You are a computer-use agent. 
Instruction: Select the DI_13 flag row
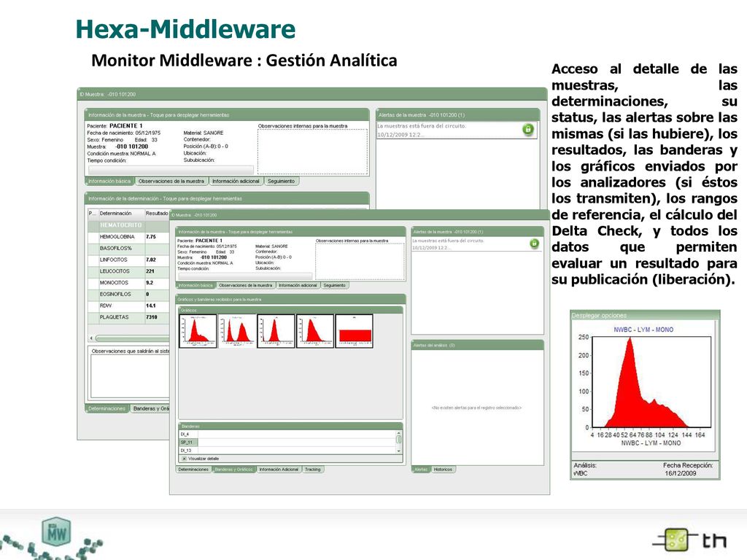pyautogui.click(x=287, y=451)
